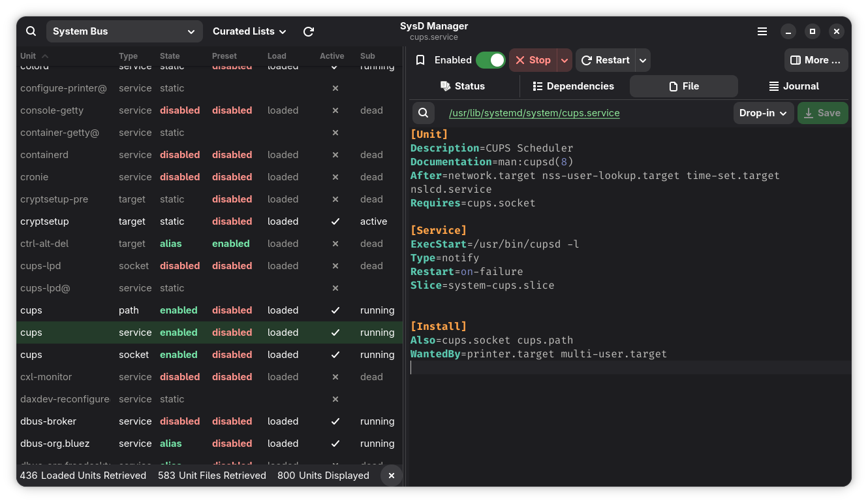Select the console-getty service row

point(209,110)
